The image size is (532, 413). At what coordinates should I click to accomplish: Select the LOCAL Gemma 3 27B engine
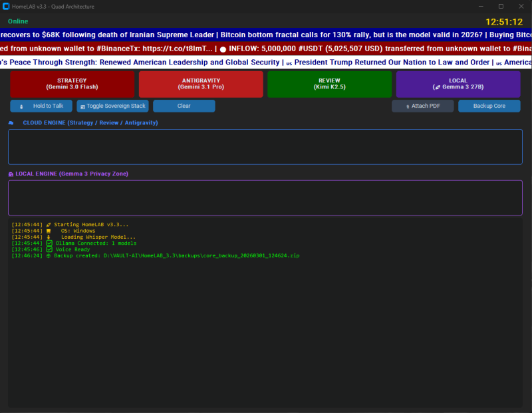458,84
